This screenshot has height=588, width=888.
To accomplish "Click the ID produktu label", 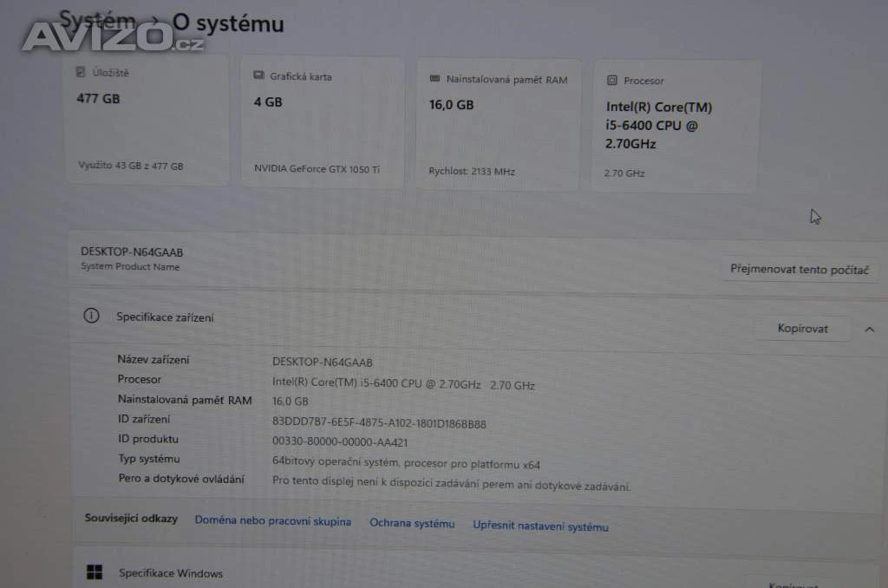I will [x=147, y=439].
